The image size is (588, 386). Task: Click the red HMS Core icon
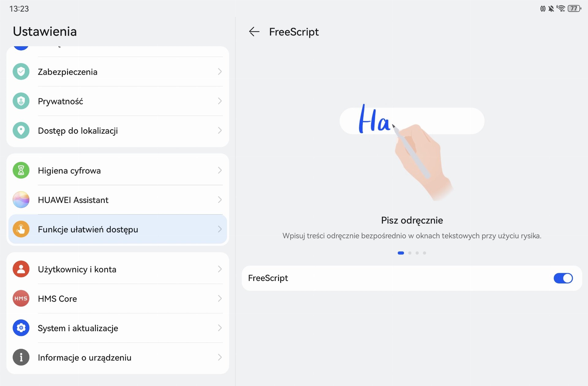click(21, 298)
